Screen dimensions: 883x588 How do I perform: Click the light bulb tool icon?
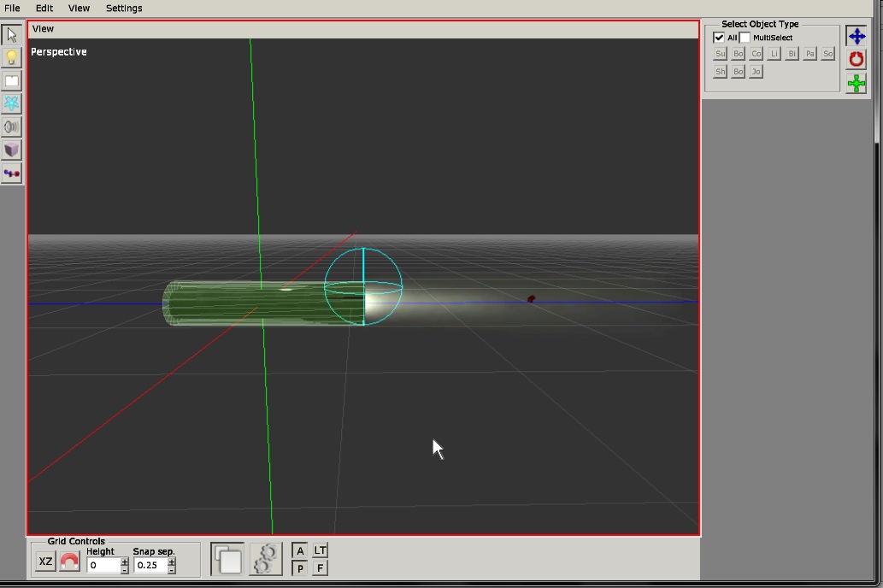[x=12, y=58]
